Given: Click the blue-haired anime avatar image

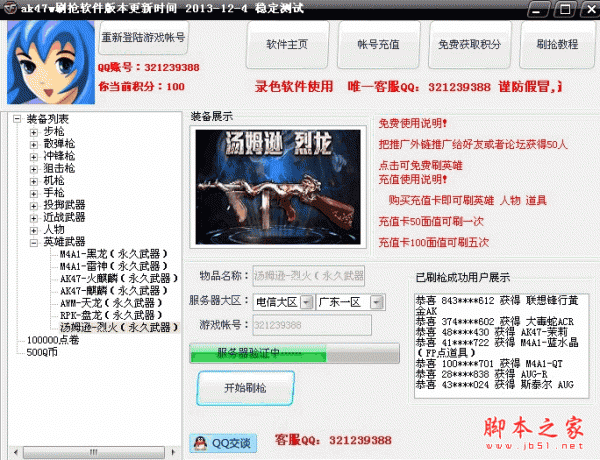Looking at the screenshot, I should pyautogui.click(x=51, y=62).
